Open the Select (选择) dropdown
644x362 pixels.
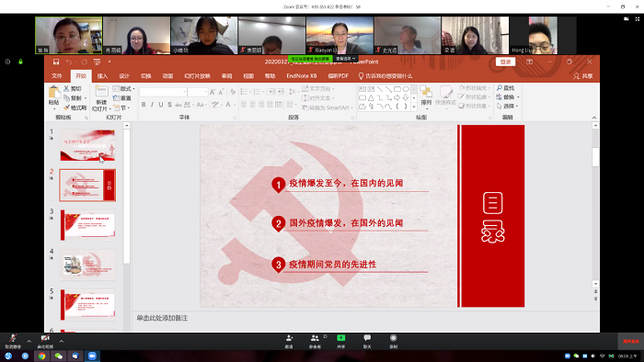(507, 107)
